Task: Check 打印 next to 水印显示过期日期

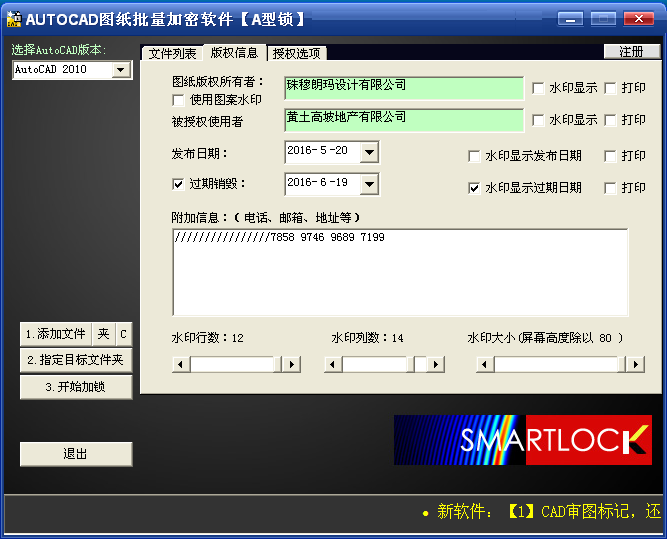Action: [x=610, y=188]
